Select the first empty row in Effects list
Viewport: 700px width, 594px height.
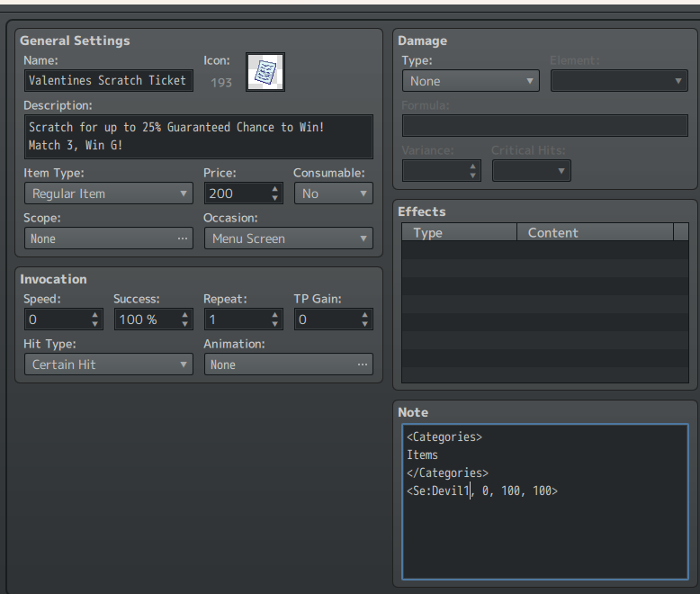[545, 250]
